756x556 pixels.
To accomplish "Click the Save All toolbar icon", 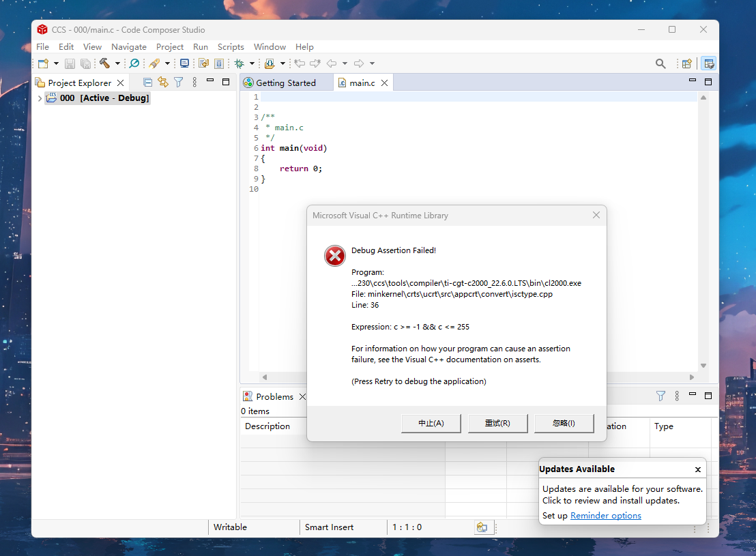I will pyautogui.click(x=86, y=63).
